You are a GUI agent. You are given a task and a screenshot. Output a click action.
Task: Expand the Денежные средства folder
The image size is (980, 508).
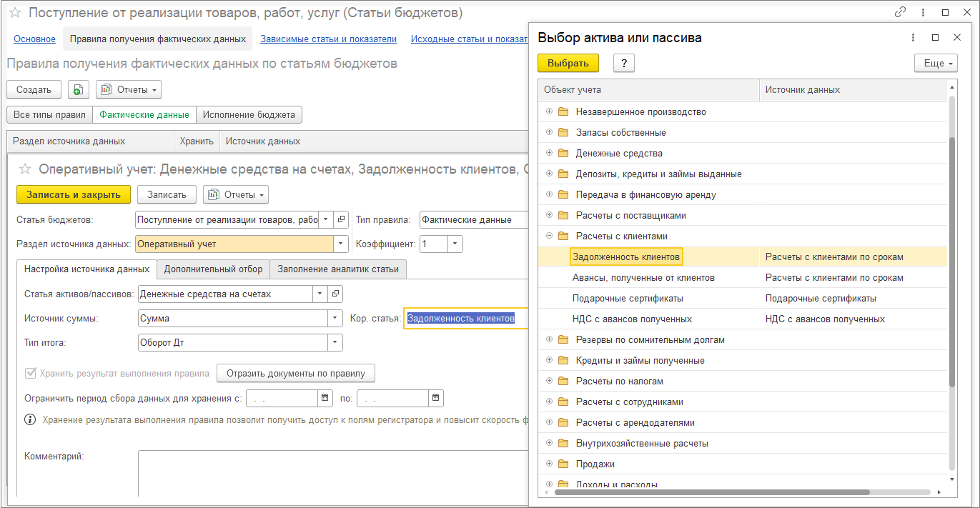(x=549, y=153)
